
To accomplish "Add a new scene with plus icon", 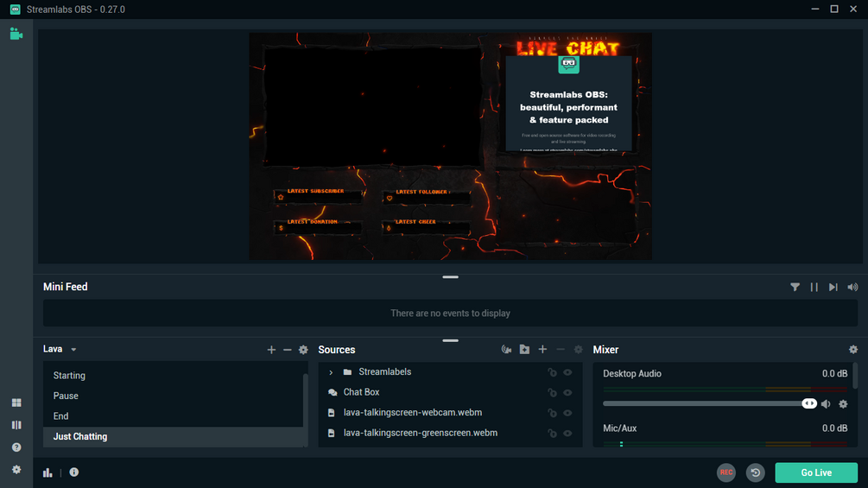I will click(271, 350).
